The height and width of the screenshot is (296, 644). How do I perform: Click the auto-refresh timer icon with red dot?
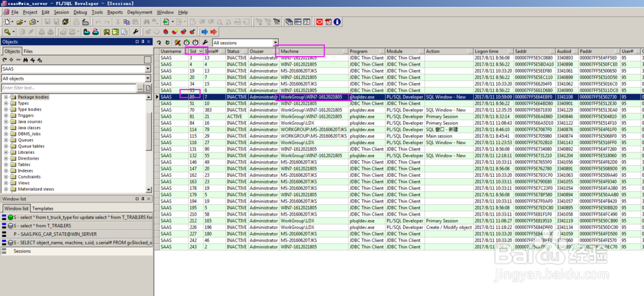(x=196, y=42)
